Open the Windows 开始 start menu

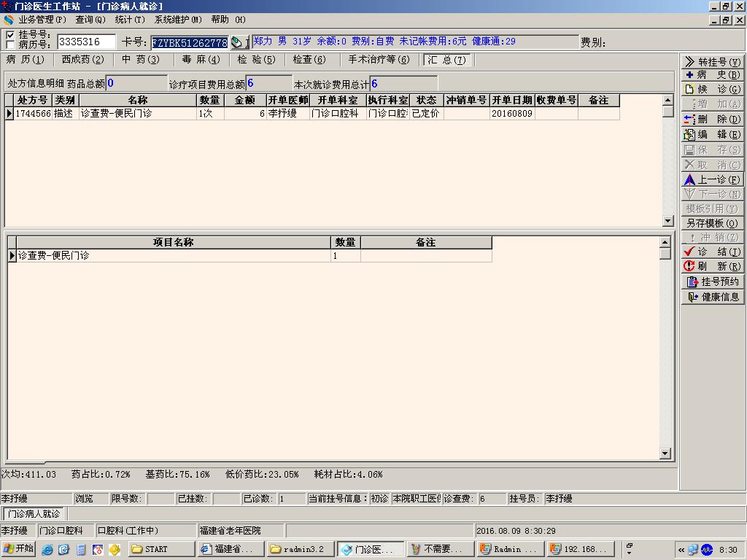click(x=18, y=548)
